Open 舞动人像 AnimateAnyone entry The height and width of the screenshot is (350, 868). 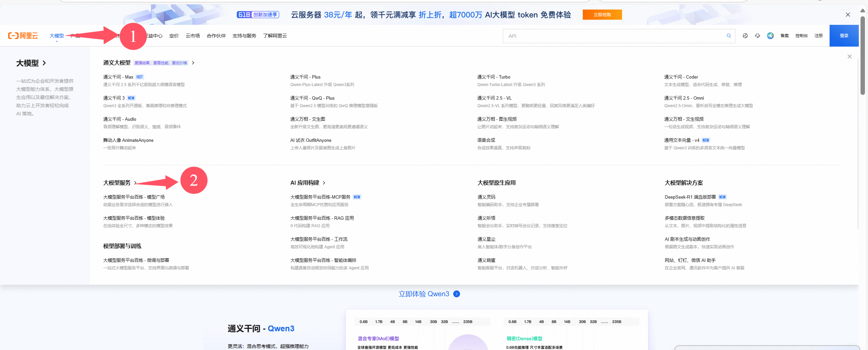tap(128, 140)
